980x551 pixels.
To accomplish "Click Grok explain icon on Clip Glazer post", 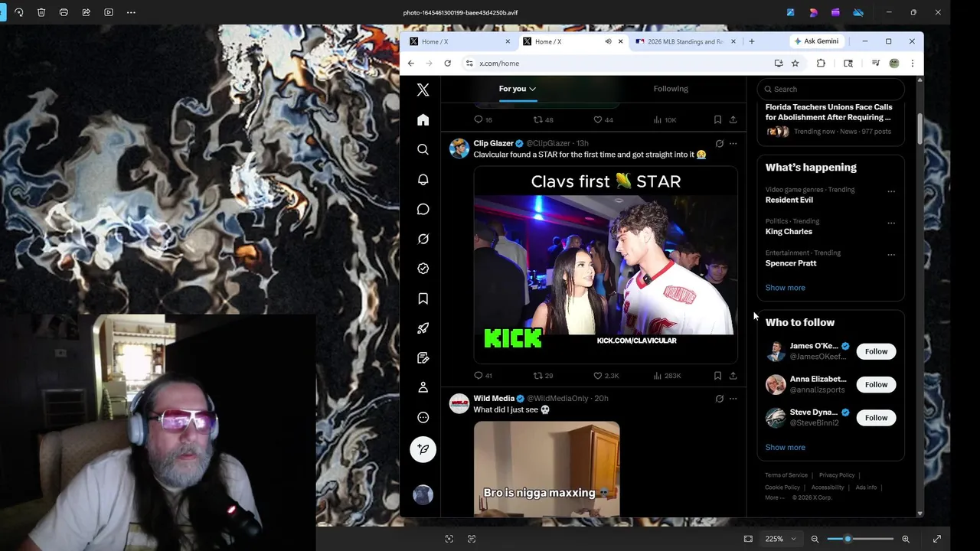I will point(719,144).
